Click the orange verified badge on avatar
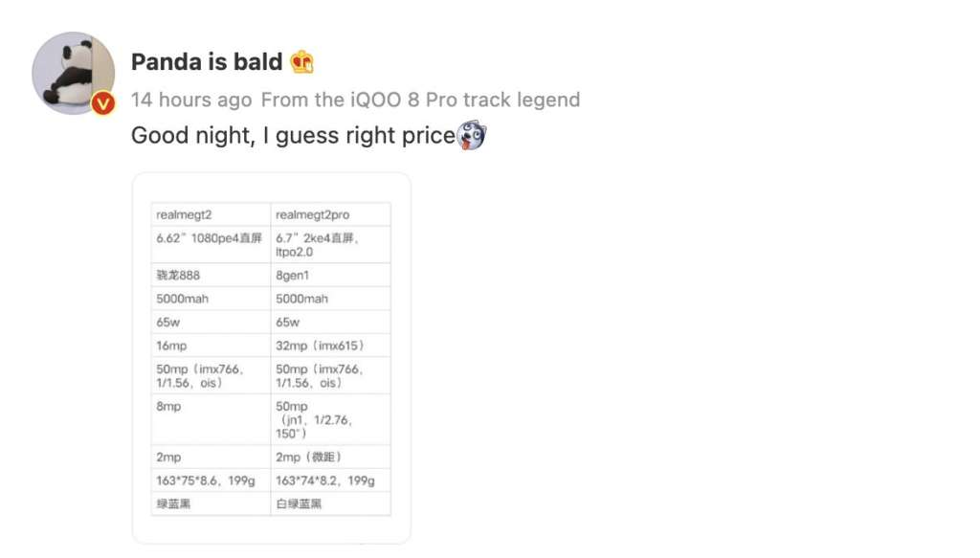 103,103
